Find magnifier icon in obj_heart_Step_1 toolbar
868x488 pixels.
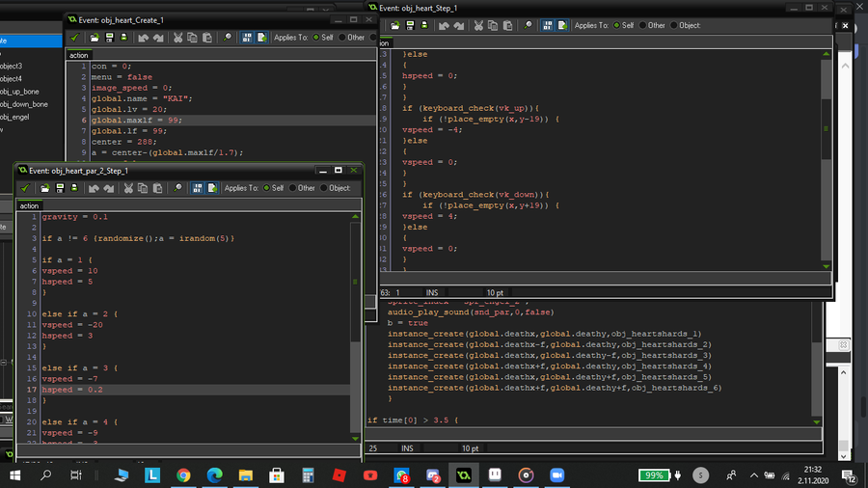[528, 25]
